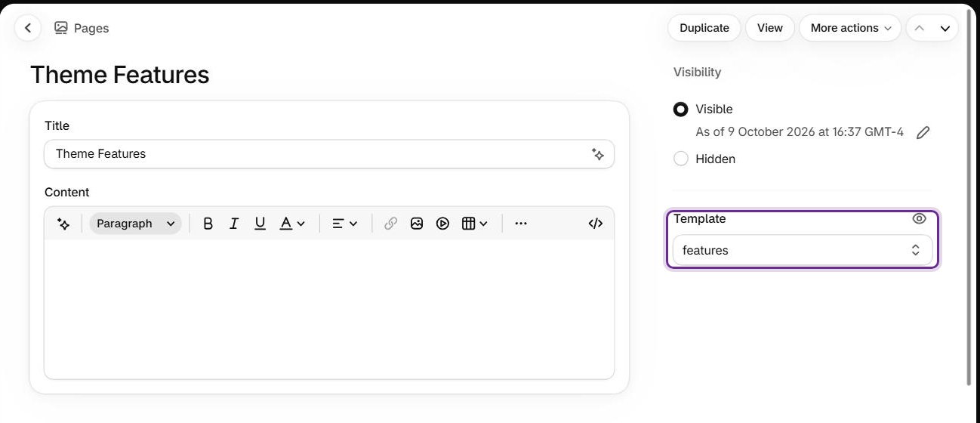
Task: Switch to HTML code view
Action: 596,224
